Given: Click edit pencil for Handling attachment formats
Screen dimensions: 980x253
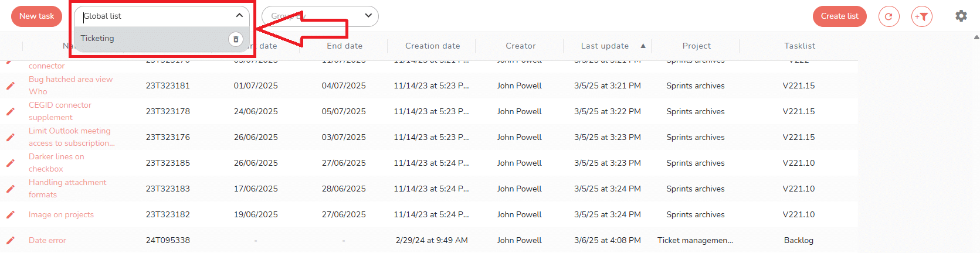Looking at the screenshot, I should (x=11, y=189).
